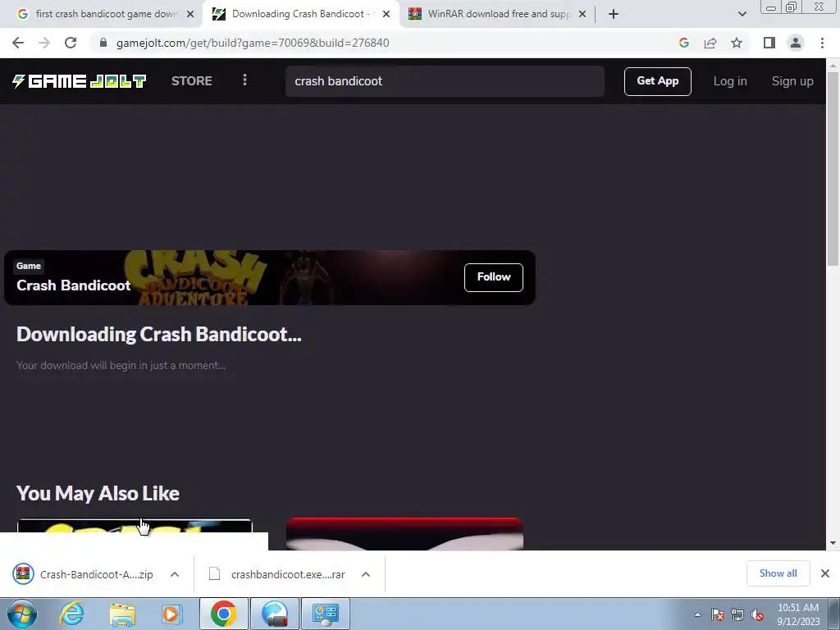Expand options for crashbandicoot rar download
Screen dimensions: 840x630
coord(366,574)
